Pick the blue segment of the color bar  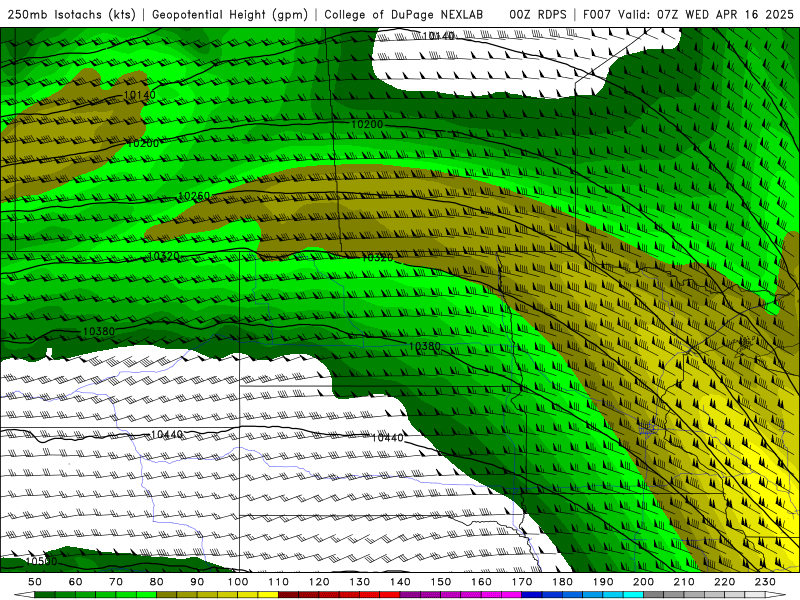click(583, 595)
